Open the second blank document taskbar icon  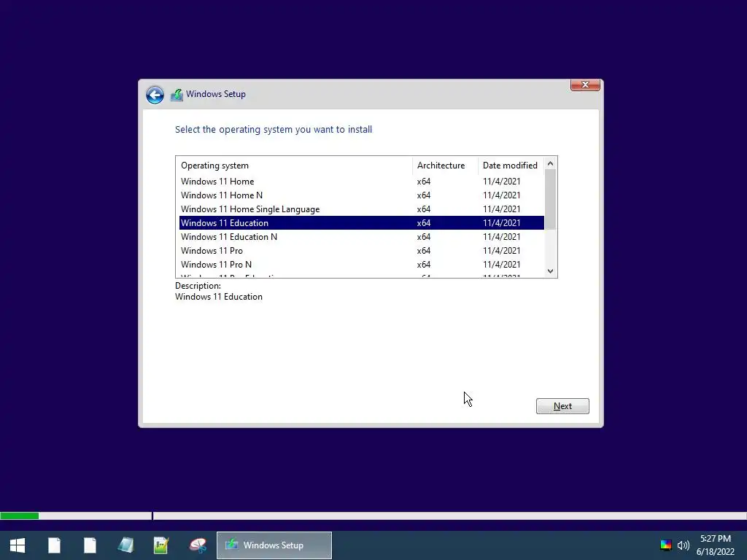coord(90,545)
